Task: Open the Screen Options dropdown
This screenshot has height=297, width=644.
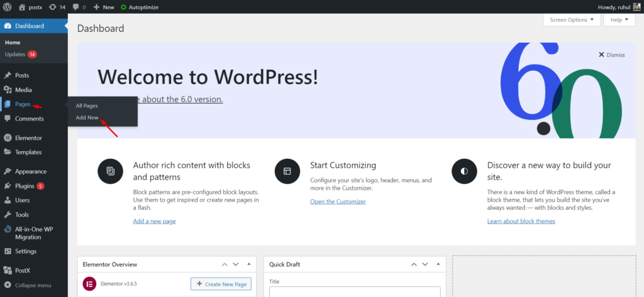Action: click(572, 19)
